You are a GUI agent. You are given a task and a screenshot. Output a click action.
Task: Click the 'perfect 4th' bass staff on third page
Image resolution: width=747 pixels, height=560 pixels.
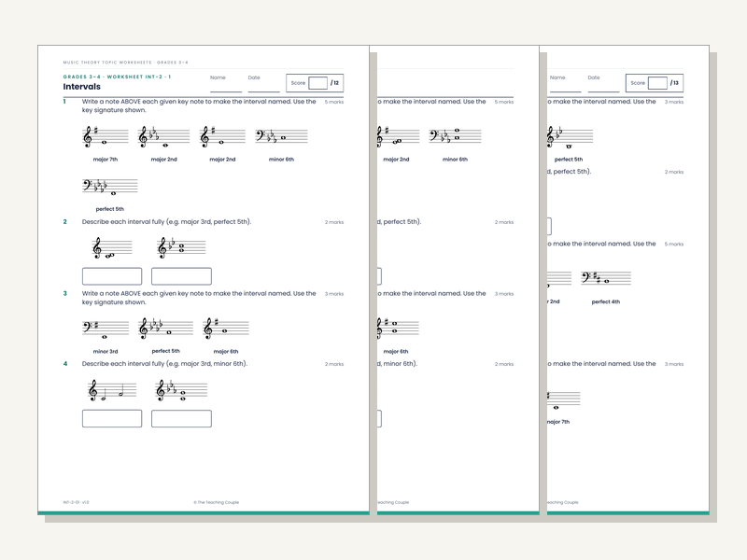click(606, 278)
